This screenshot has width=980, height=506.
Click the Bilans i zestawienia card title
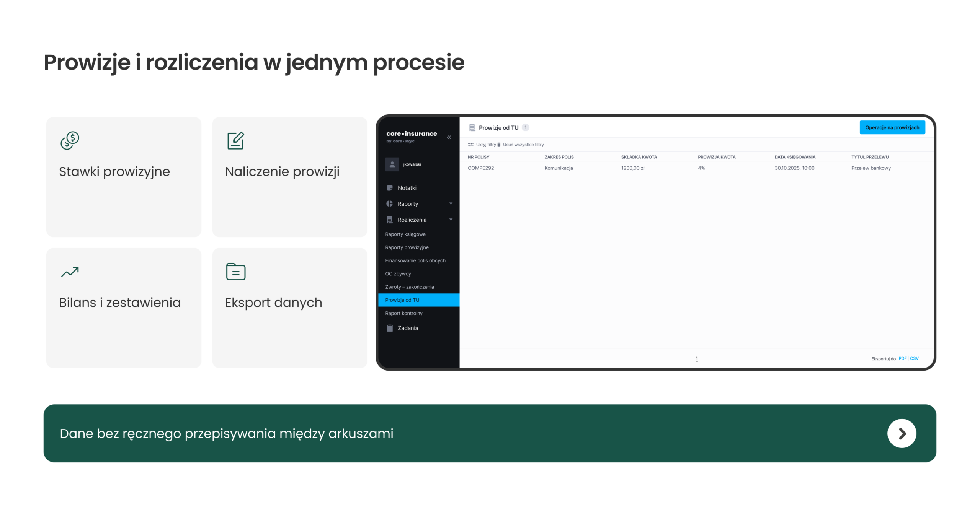click(x=119, y=302)
